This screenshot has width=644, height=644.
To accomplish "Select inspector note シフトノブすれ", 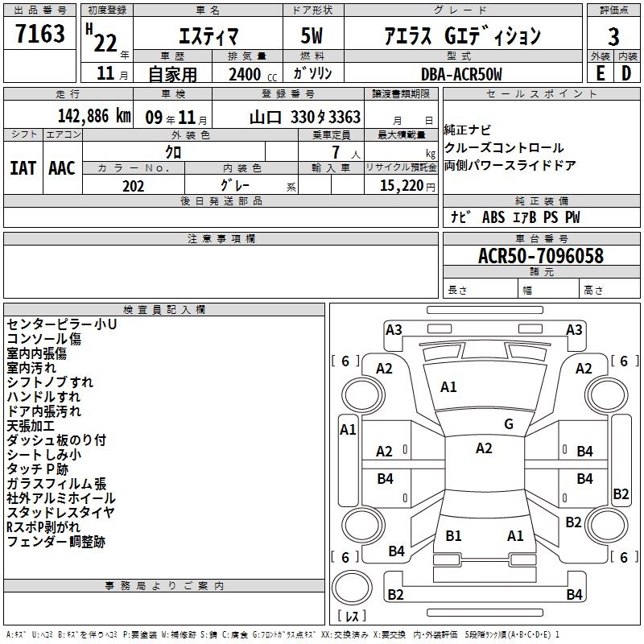I will tap(50, 382).
